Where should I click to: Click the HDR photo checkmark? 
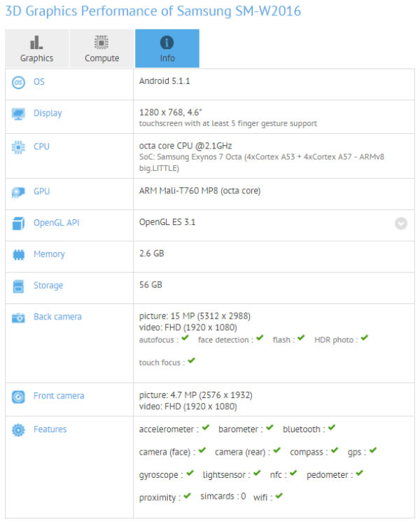pyautogui.click(x=365, y=338)
